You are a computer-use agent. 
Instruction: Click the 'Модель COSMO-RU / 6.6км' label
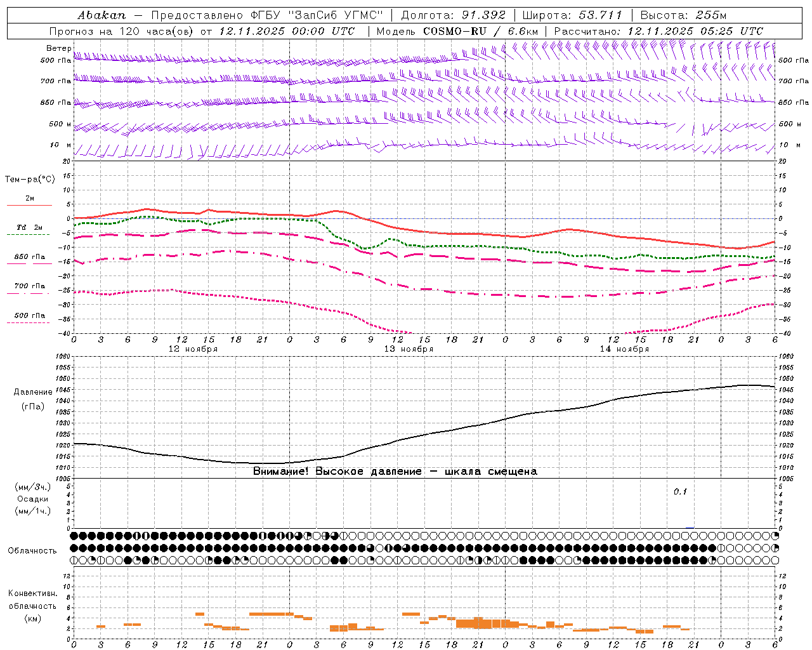pyautogui.click(x=457, y=31)
